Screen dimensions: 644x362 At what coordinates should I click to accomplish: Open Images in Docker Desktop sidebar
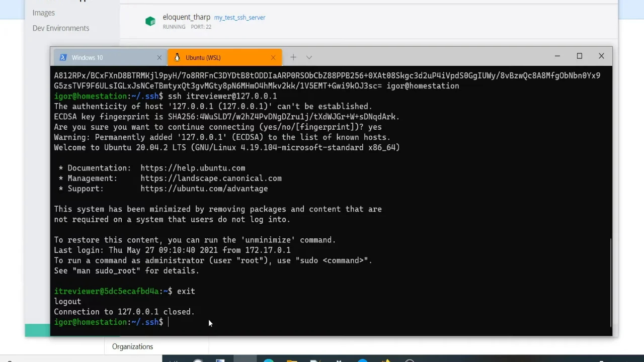pos(44,13)
